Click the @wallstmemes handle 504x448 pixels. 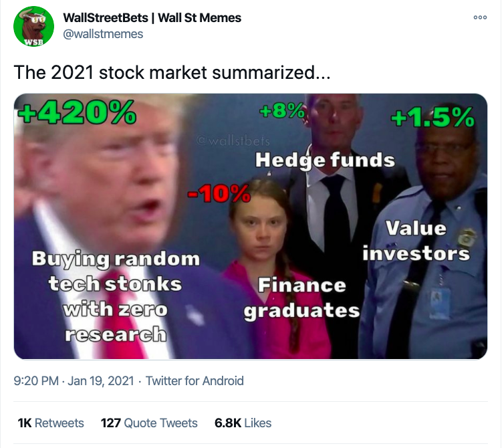point(102,33)
